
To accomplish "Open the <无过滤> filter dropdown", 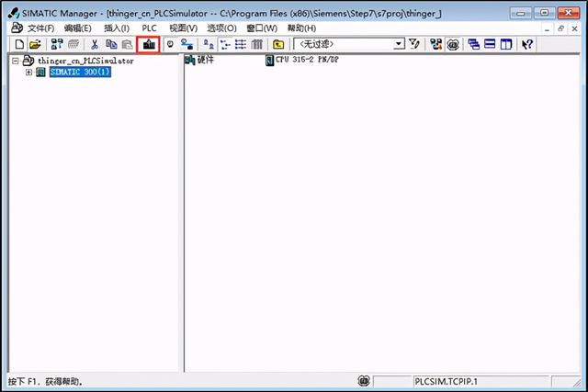I will tap(398, 44).
